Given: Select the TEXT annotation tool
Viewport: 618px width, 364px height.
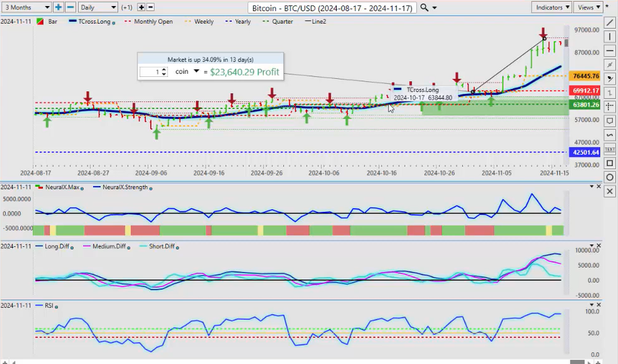Looking at the screenshot, I should 609,149.
